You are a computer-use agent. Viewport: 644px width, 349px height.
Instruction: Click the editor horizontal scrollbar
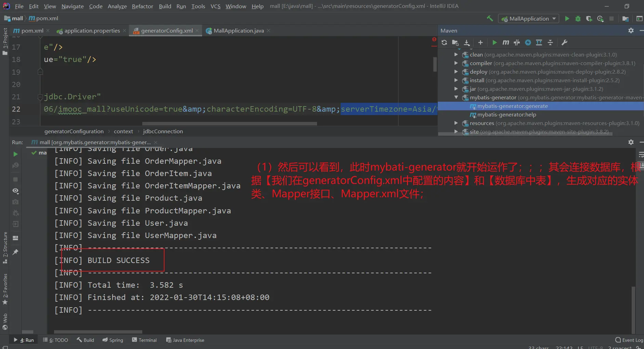tap(229, 124)
